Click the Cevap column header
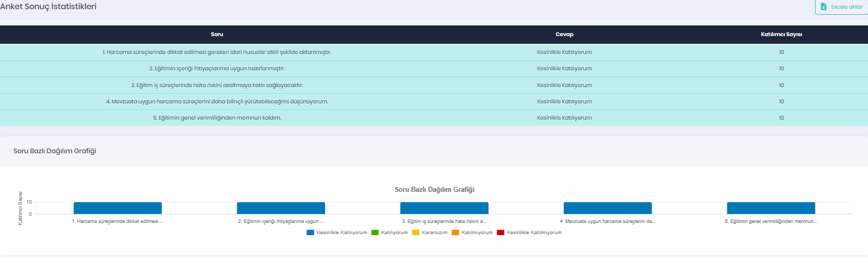The width and height of the screenshot is (868, 257). click(x=564, y=35)
